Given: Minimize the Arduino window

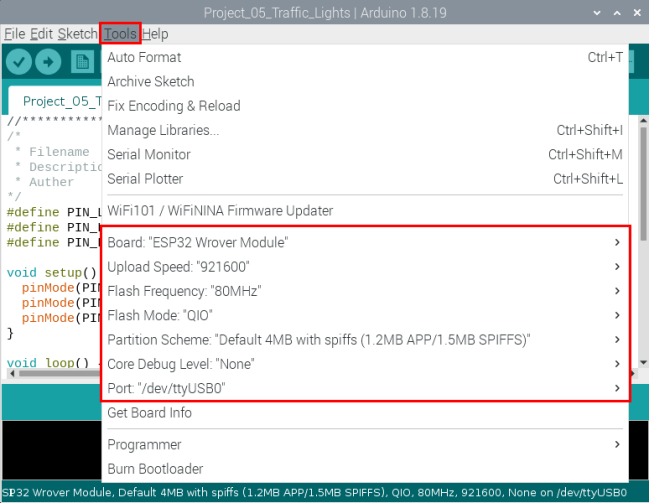Looking at the screenshot, I should coord(597,13).
